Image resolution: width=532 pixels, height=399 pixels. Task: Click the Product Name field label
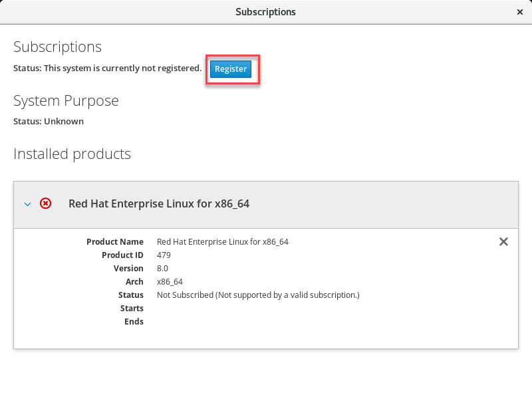[114, 241]
